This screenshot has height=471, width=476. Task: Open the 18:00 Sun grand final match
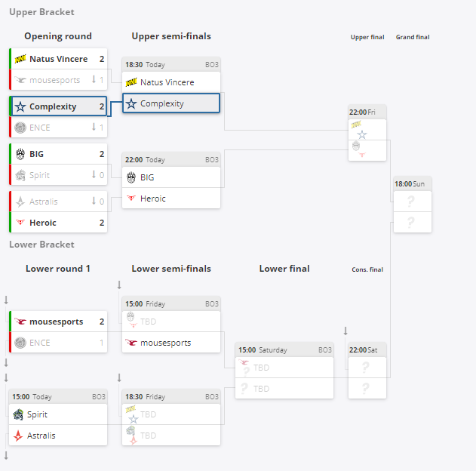point(413,183)
